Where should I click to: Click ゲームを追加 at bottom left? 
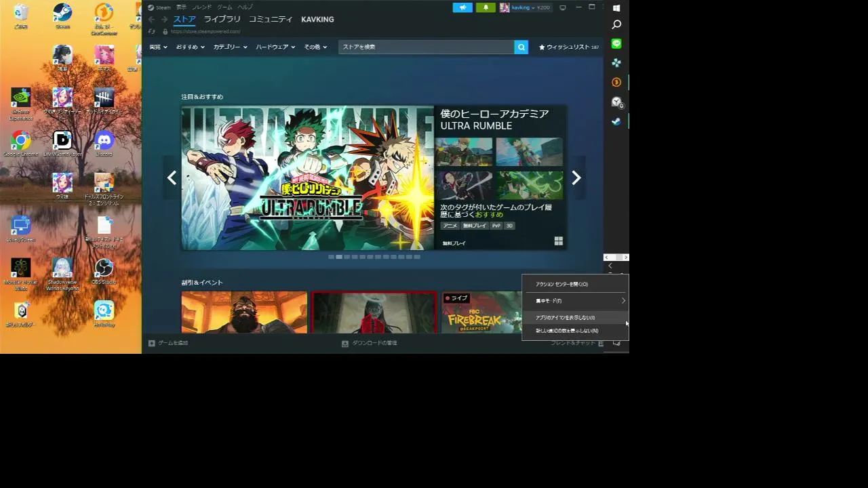[168, 343]
